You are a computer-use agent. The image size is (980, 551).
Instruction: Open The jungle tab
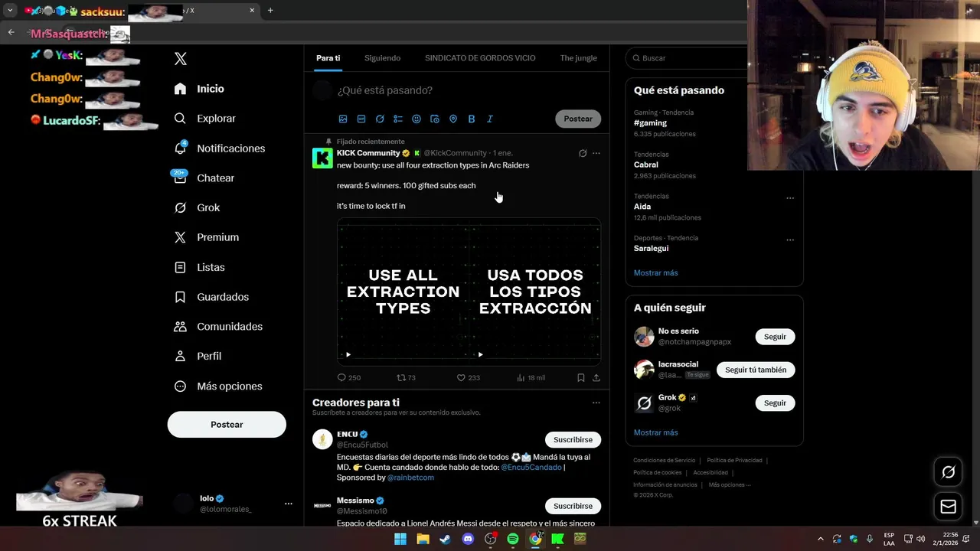coord(578,58)
